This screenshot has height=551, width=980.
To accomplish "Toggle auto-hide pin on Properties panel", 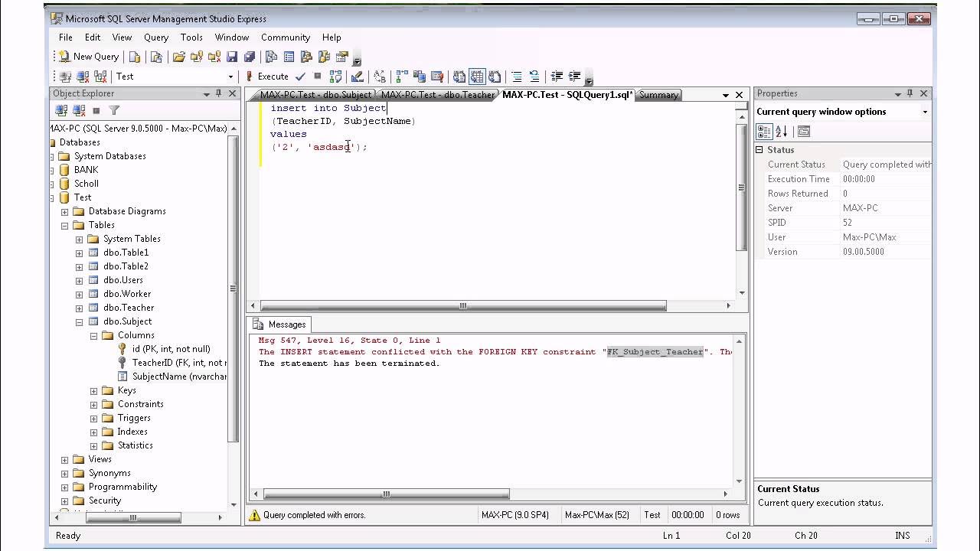I will [x=910, y=93].
